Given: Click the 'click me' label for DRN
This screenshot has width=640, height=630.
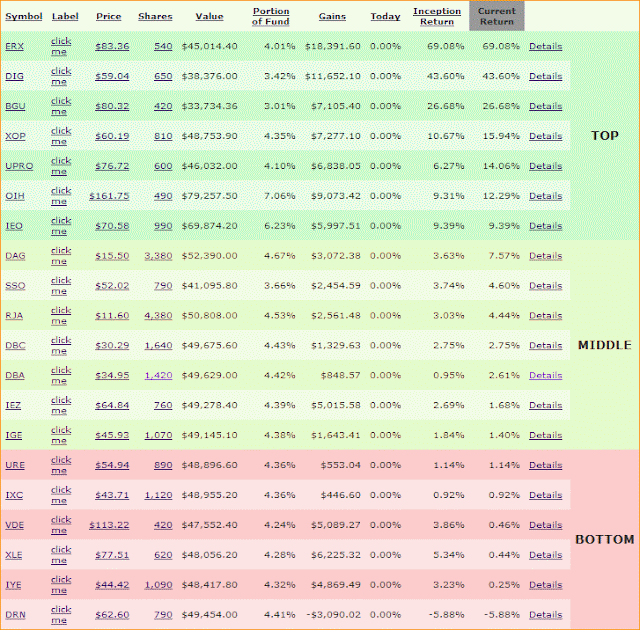Looking at the screenshot, I should click(61, 614).
